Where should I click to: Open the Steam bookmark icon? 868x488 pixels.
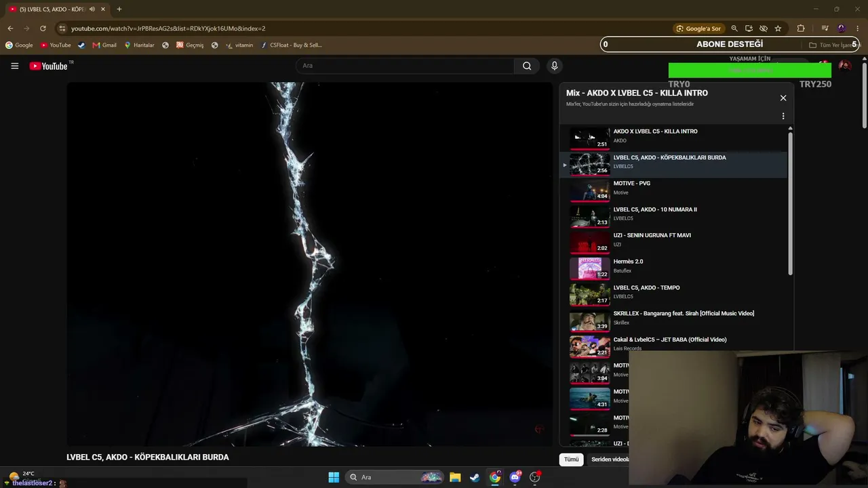click(x=81, y=45)
